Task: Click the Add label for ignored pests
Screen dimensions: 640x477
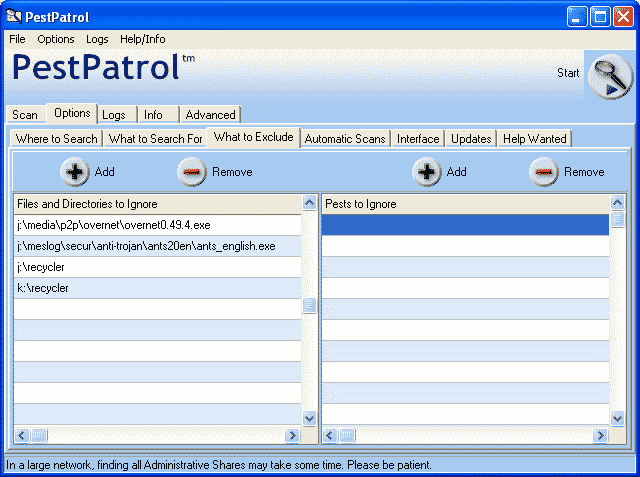Action: [x=456, y=172]
